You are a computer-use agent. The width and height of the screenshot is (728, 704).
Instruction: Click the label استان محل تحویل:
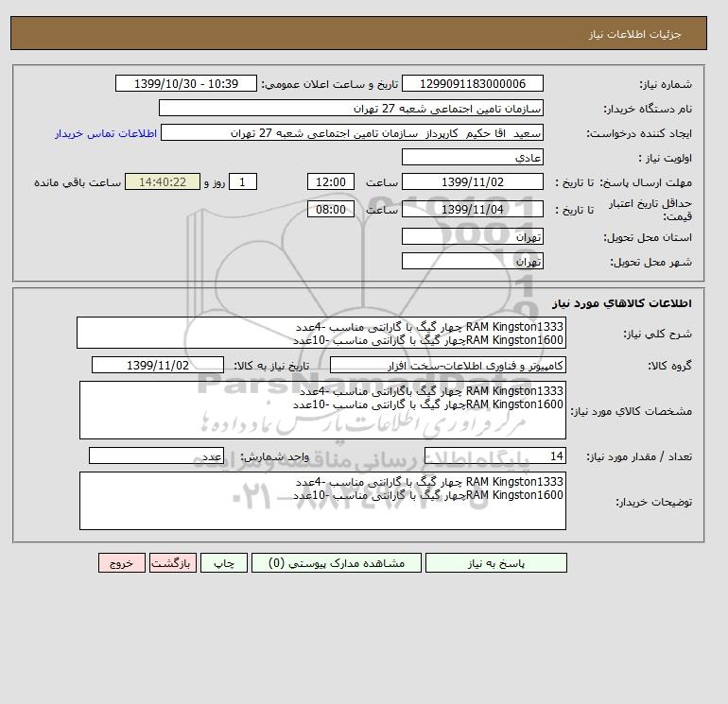pyautogui.click(x=648, y=237)
